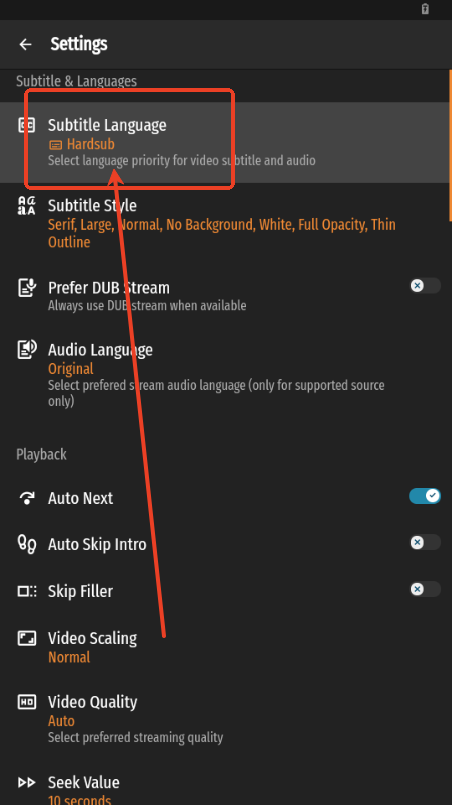Image resolution: width=452 pixels, height=805 pixels.
Task: Open Subtitle Style options
Action: [x=224, y=223]
